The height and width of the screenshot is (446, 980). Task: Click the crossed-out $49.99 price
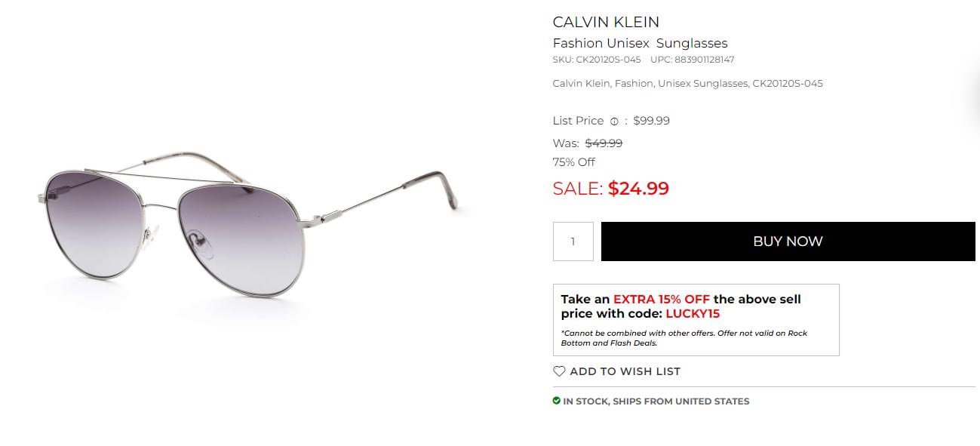[604, 143]
